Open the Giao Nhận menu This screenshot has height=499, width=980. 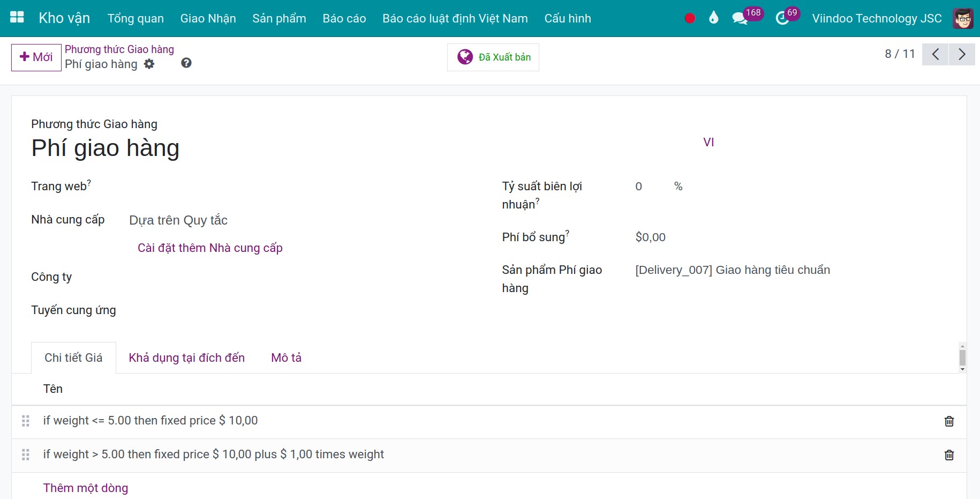click(x=208, y=18)
